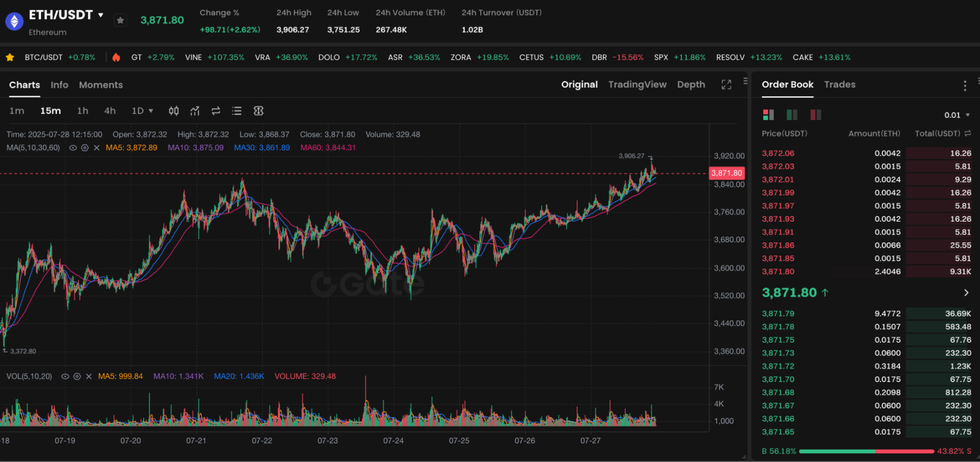The width and height of the screenshot is (980, 462).
Task: Open the Order Book tab
Action: (x=787, y=84)
